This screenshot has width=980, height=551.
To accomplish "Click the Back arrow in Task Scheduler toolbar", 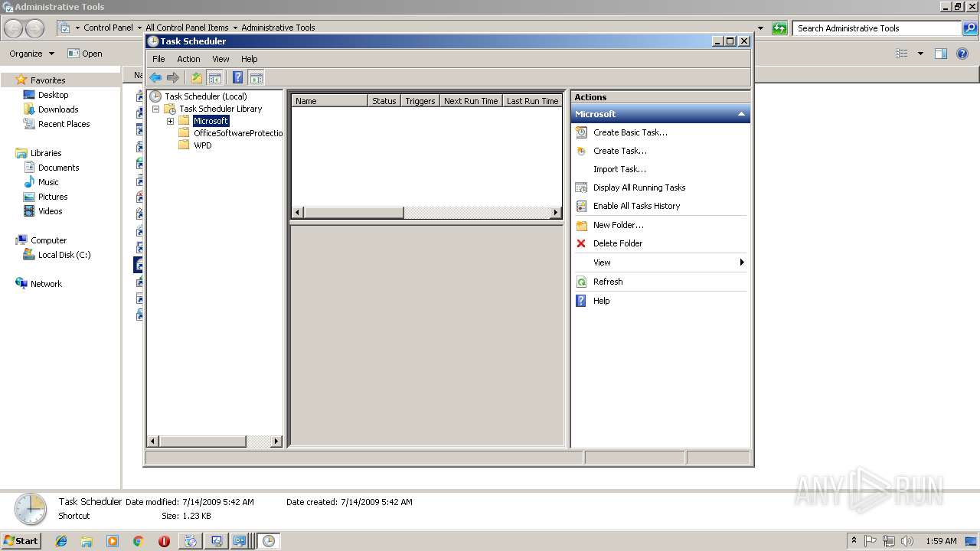I will pyautogui.click(x=155, y=77).
